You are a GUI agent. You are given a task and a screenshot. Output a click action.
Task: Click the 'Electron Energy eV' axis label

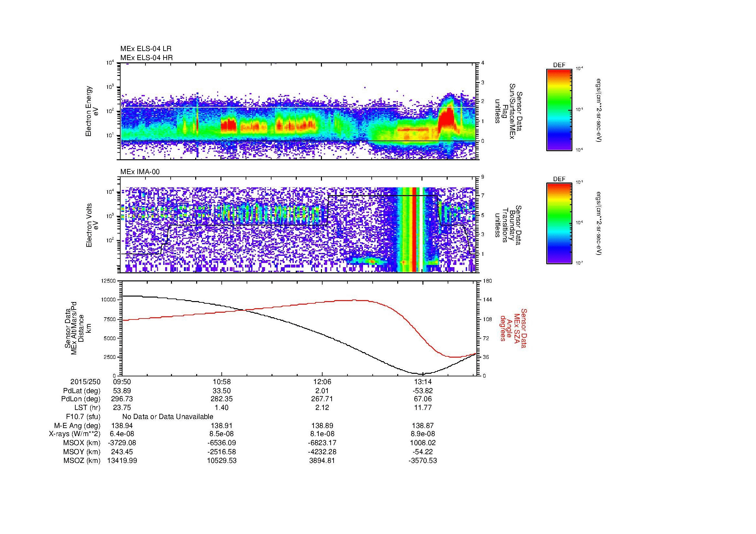pyautogui.click(x=92, y=111)
